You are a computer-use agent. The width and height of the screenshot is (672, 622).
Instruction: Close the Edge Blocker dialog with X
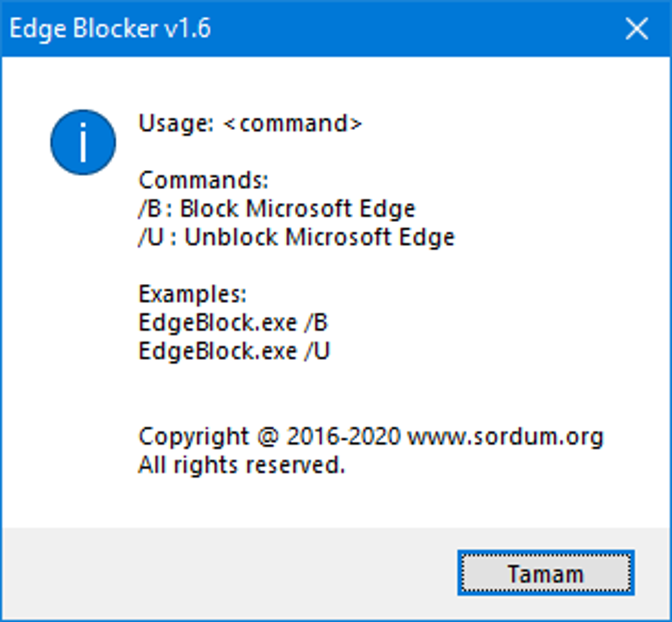click(x=636, y=29)
